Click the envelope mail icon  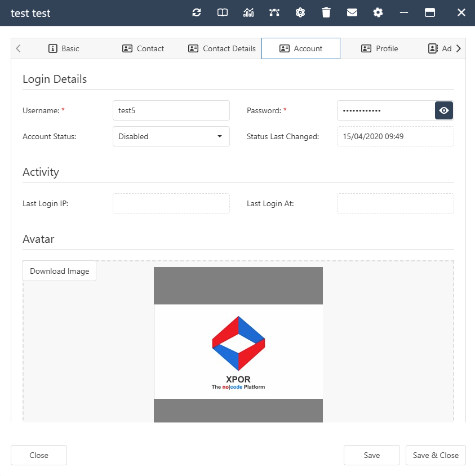(352, 12)
